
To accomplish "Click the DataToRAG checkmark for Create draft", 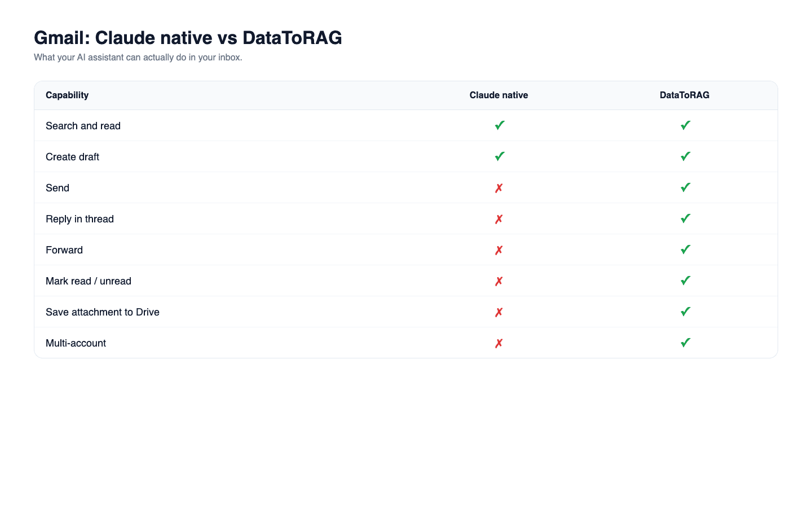I will click(x=685, y=156).
